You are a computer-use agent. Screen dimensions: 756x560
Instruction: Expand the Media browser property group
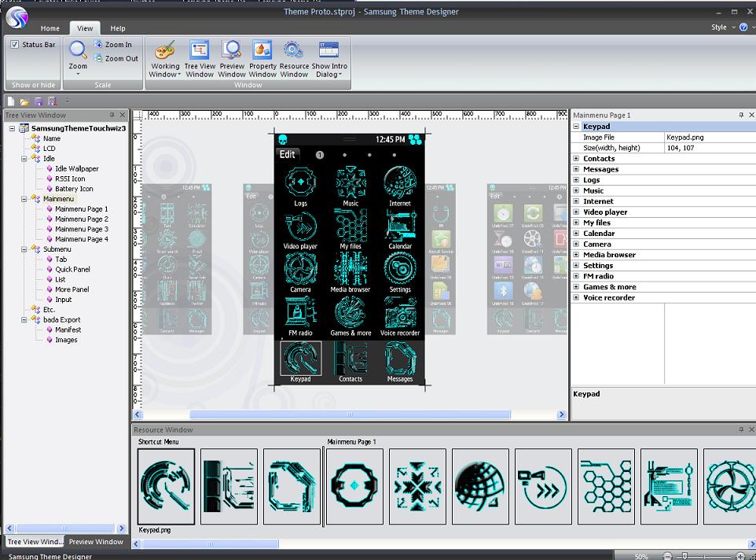coord(576,255)
